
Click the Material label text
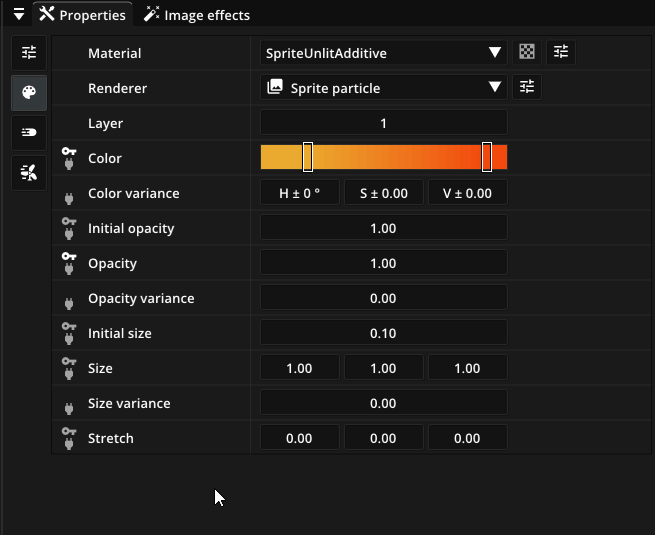(x=114, y=53)
